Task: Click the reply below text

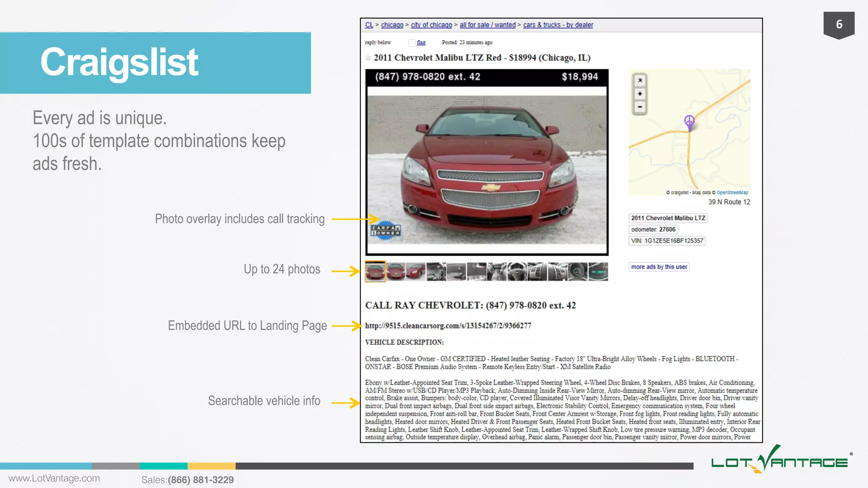Action: (x=378, y=42)
